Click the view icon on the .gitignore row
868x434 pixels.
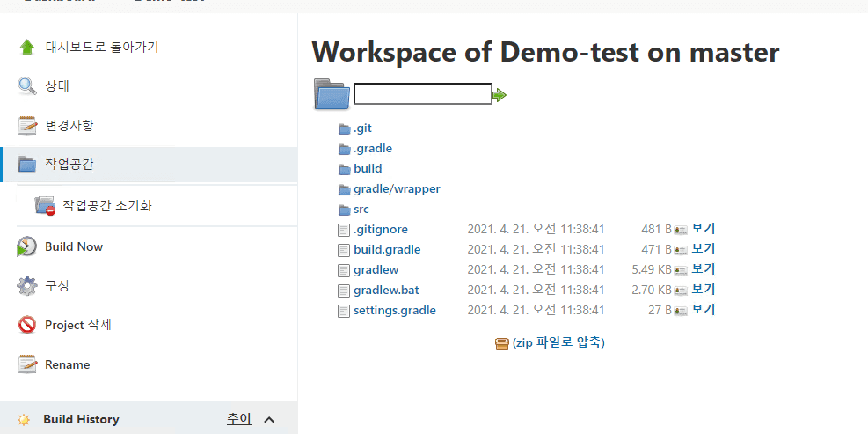(681, 230)
